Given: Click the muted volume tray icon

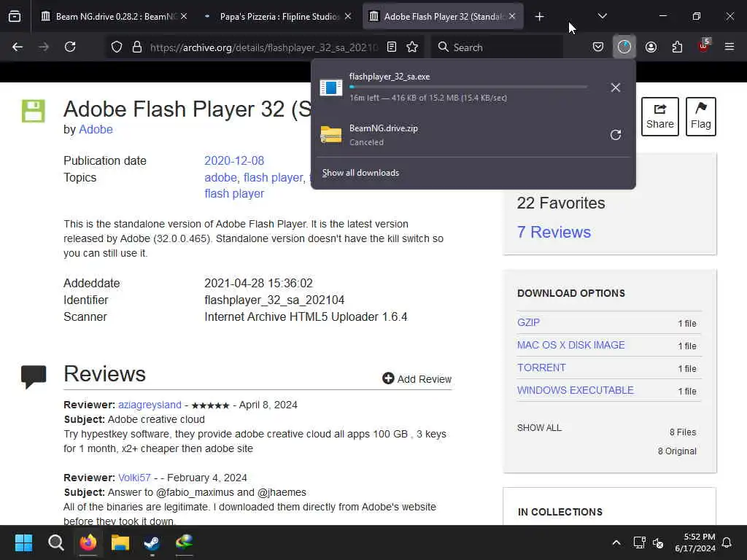Looking at the screenshot, I should [x=659, y=542].
